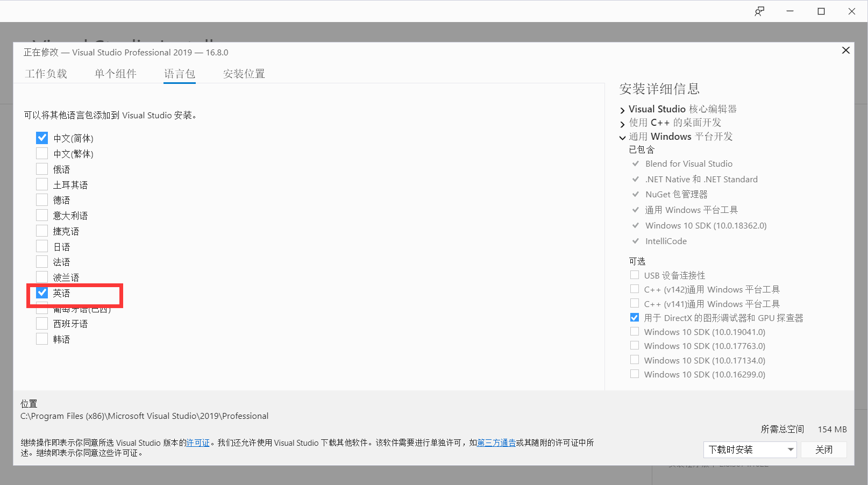Select Windows 10 SDK (10.0.17763.0) checkbox
This screenshot has height=485, width=868.
[635, 346]
